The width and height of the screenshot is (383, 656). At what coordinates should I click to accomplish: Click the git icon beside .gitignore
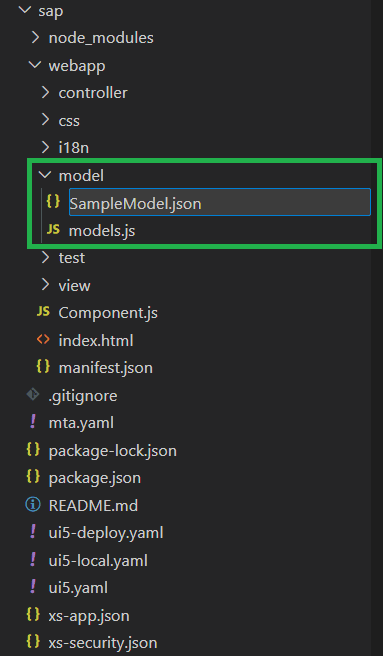(x=33, y=395)
